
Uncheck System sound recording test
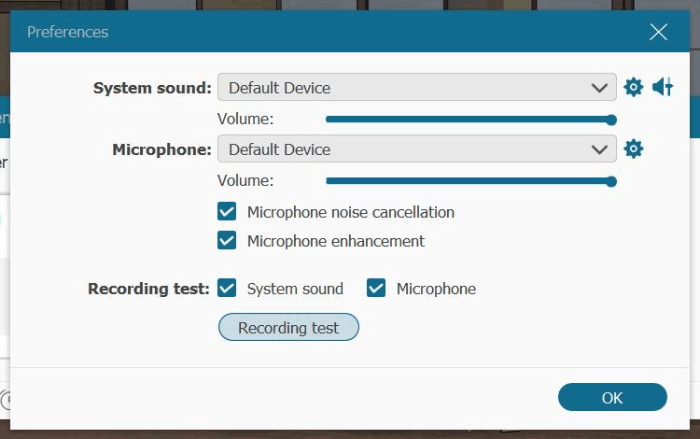pyautogui.click(x=227, y=289)
